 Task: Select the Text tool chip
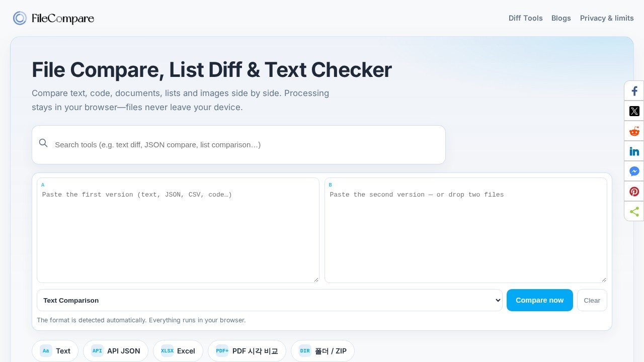pos(55,351)
